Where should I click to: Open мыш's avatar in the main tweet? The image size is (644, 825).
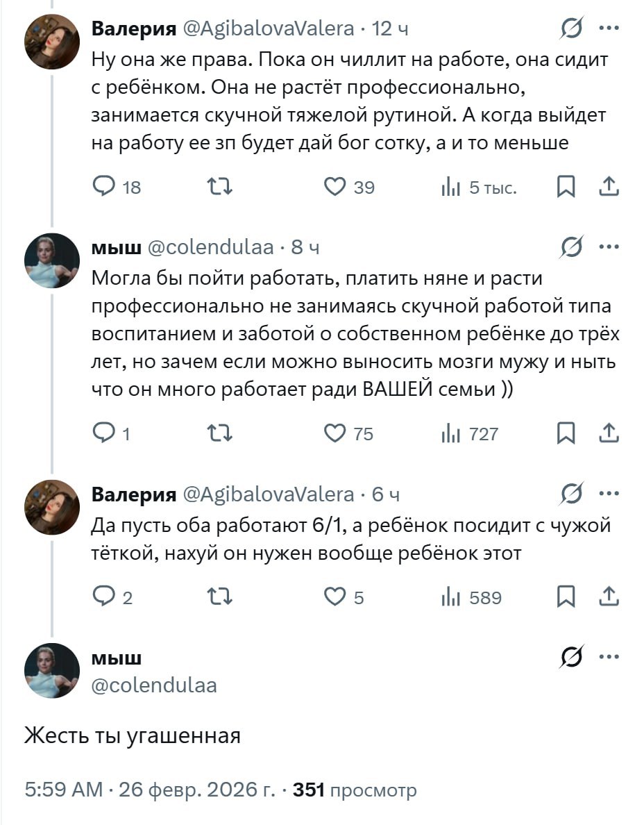click(x=52, y=670)
